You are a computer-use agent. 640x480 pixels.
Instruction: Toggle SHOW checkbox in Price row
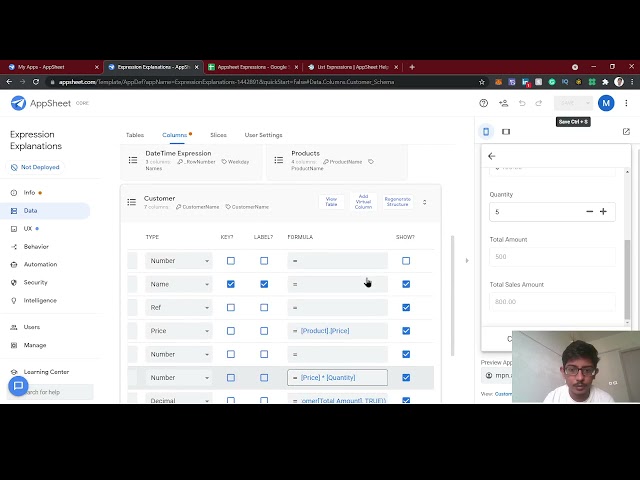[x=406, y=331]
